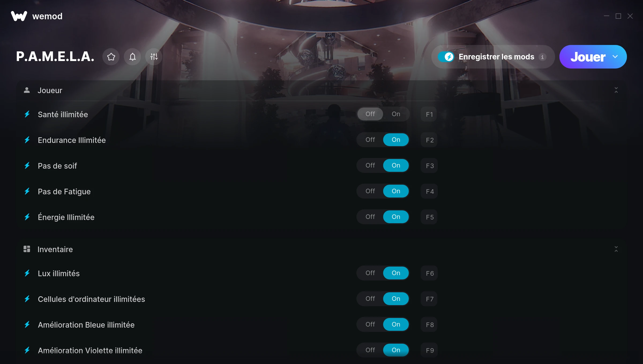Click the info icon beside Enregistrer les mods
Viewport: 643px width, 364px height.
(543, 57)
